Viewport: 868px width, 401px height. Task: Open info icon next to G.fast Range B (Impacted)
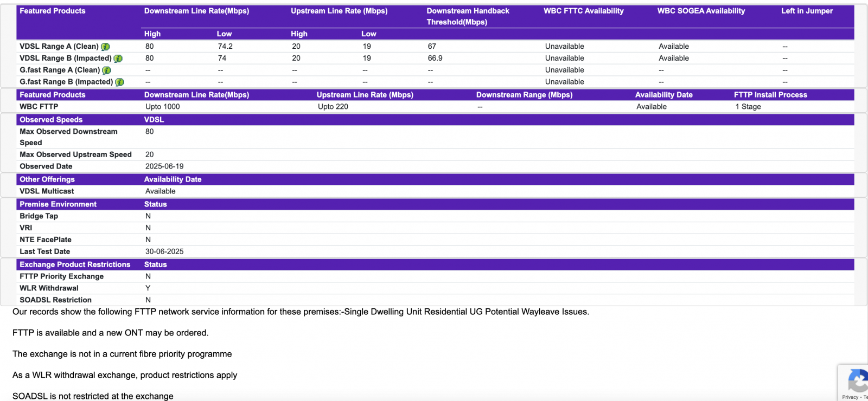click(x=119, y=82)
